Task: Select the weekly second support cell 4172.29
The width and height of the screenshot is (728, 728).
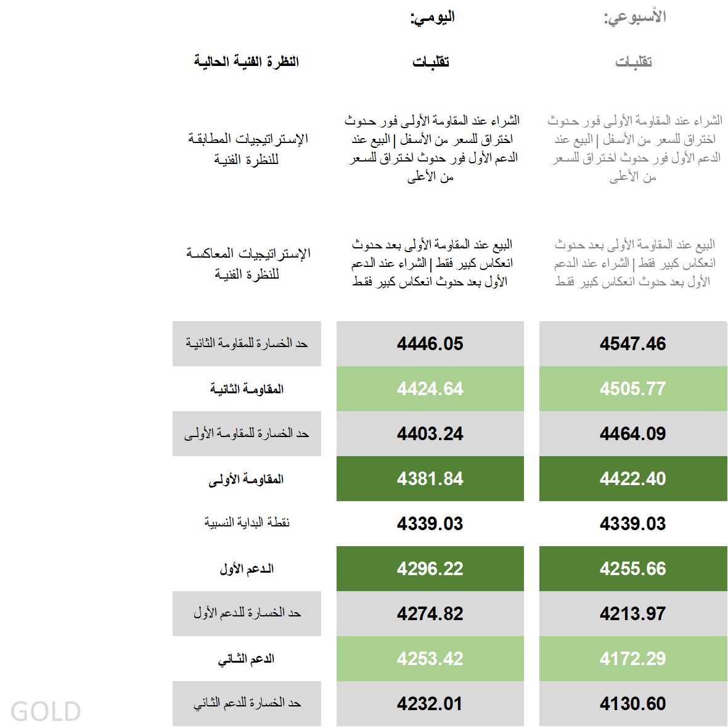Action: click(x=632, y=659)
